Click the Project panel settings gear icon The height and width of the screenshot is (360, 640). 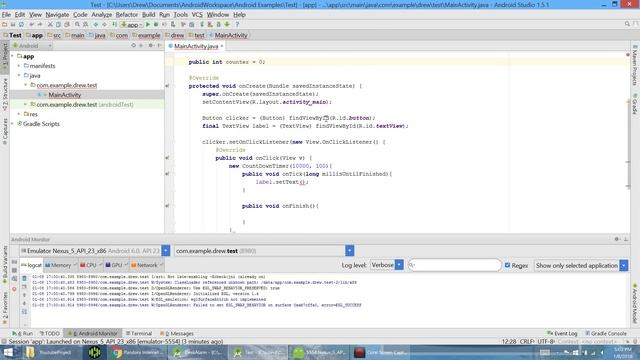151,46
